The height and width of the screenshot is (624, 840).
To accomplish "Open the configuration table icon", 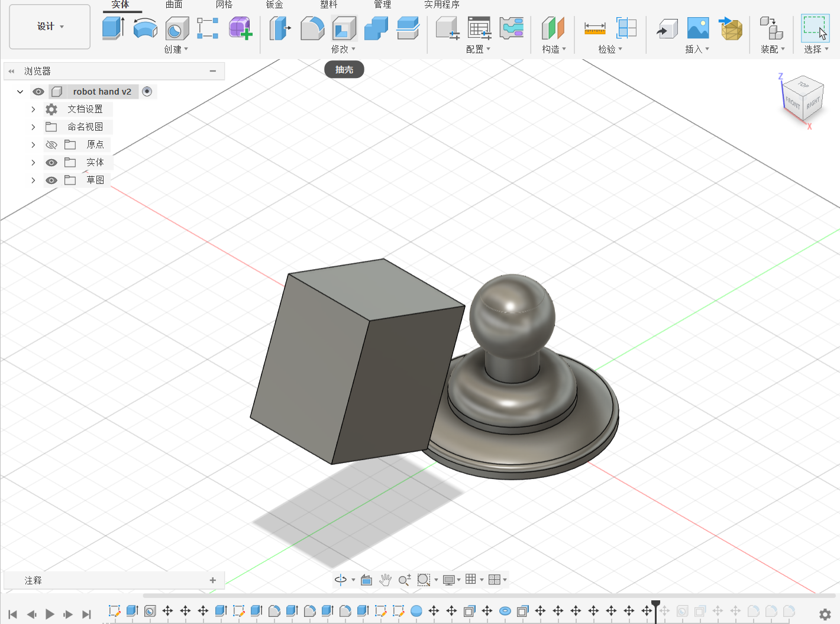I will [479, 28].
